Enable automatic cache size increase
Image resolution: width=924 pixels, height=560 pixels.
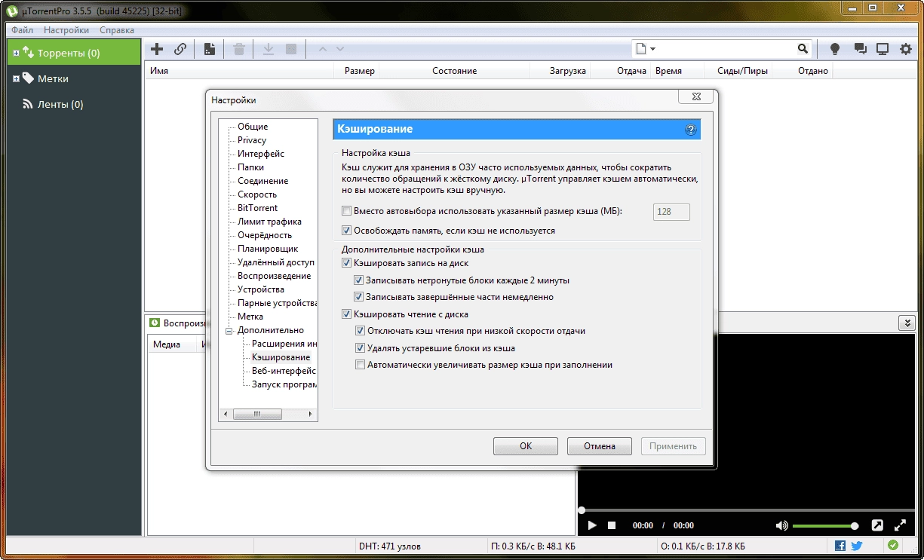coord(360,365)
